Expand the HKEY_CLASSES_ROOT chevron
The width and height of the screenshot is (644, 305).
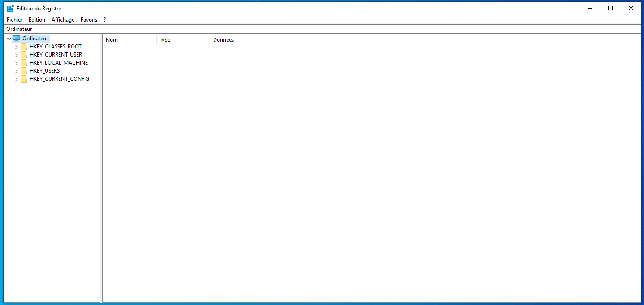click(x=16, y=46)
